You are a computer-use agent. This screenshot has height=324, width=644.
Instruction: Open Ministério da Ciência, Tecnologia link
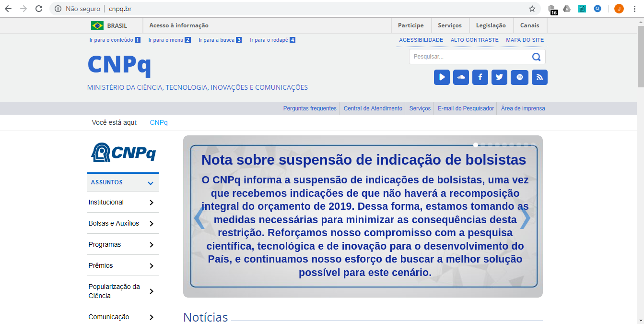pyautogui.click(x=198, y=87)
